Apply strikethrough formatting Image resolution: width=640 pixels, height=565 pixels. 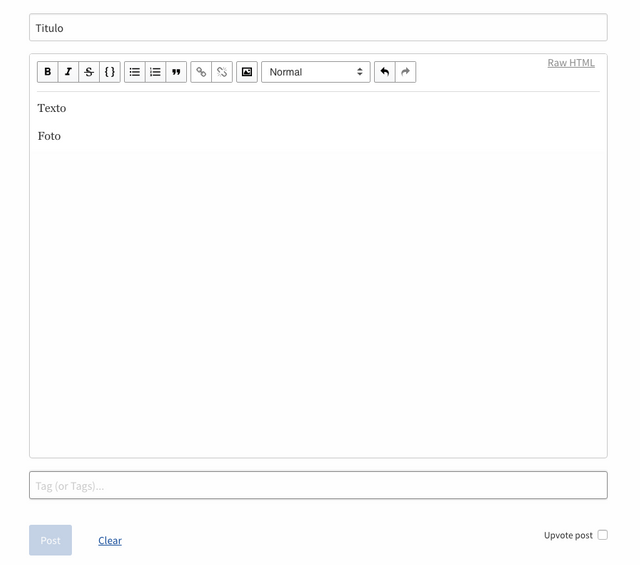click(x=89, y=72)
